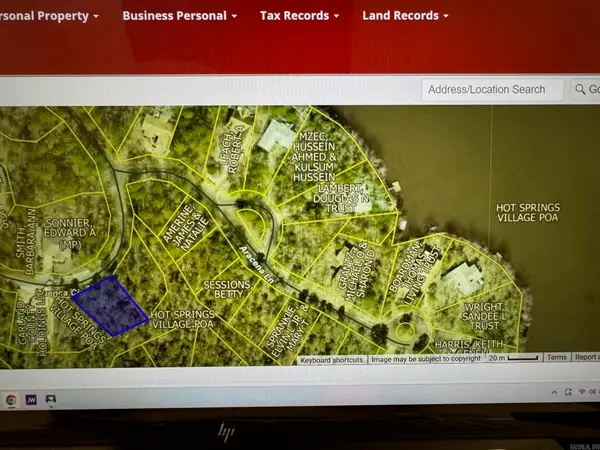600x450 pixels.
Task: Click the AMERINE, JAMES & NATALIE parcel
Action: point(186,228)
